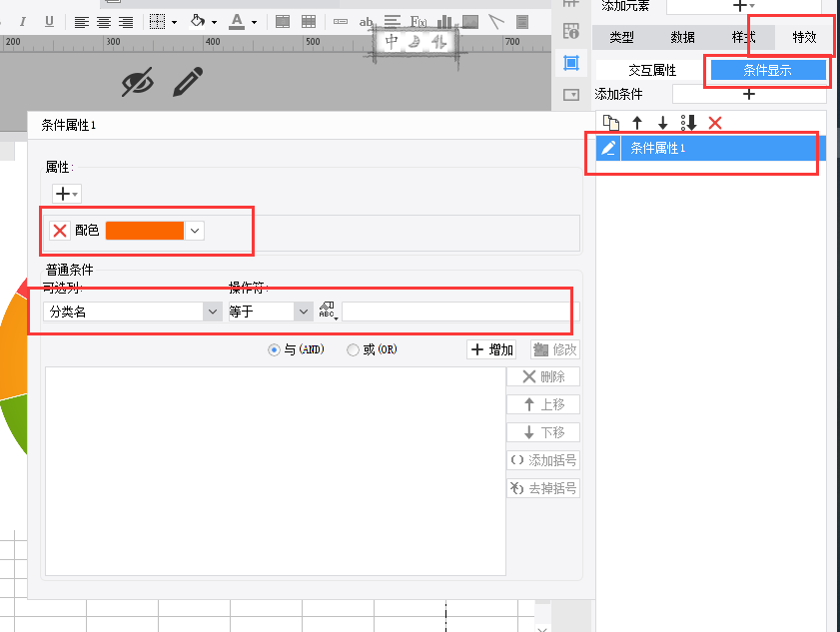Image resolution: width=840 pixels, height=632 pixels.
Task: Toggle italic formatting in the toolbar
Action: pyautogui.click(x=23, y=21)
